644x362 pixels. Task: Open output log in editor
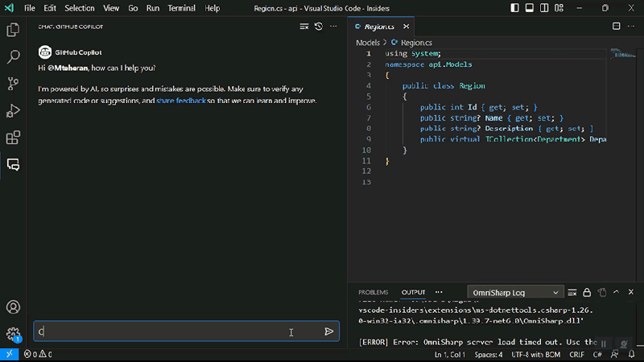pos(601,292)
